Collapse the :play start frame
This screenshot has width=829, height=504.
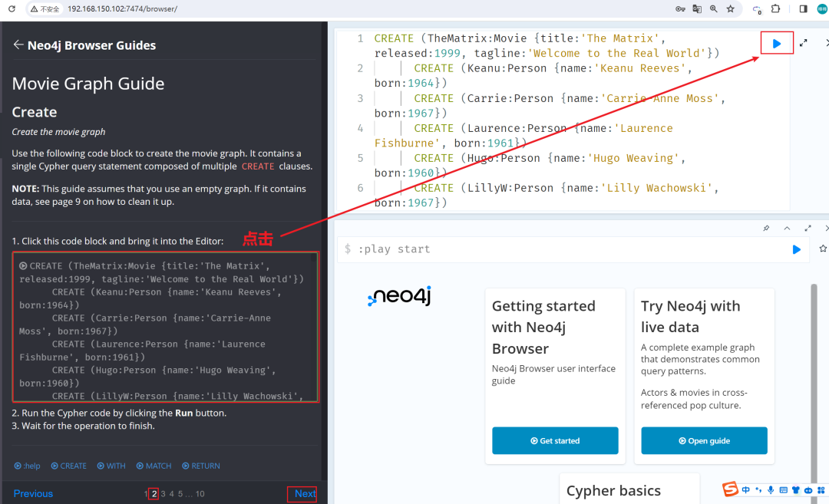(787, 229)
